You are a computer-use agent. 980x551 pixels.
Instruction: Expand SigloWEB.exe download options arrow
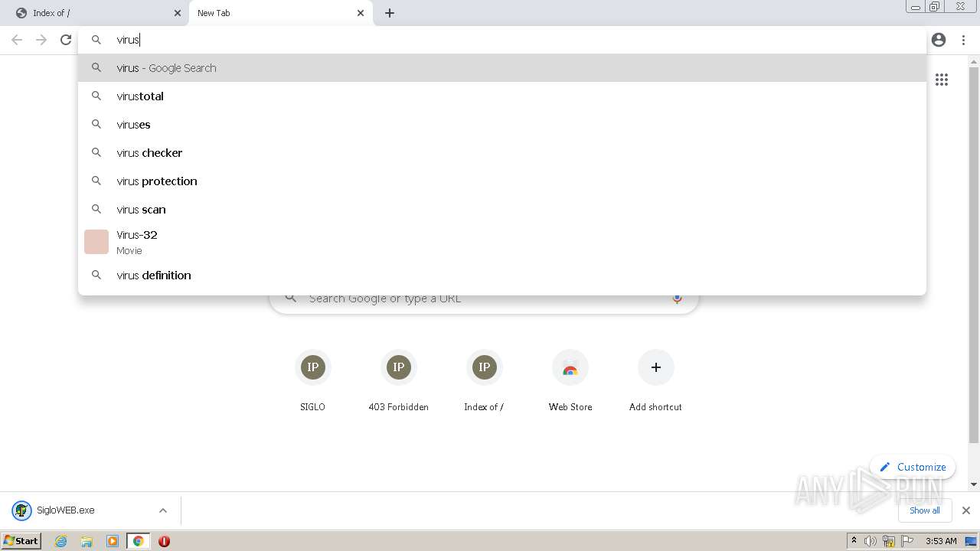162,510
